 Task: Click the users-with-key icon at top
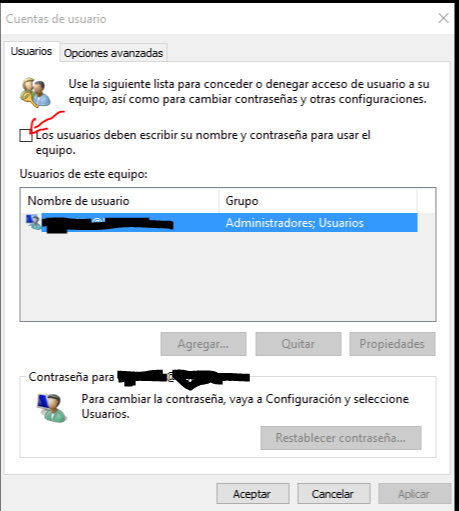[36, 93]
